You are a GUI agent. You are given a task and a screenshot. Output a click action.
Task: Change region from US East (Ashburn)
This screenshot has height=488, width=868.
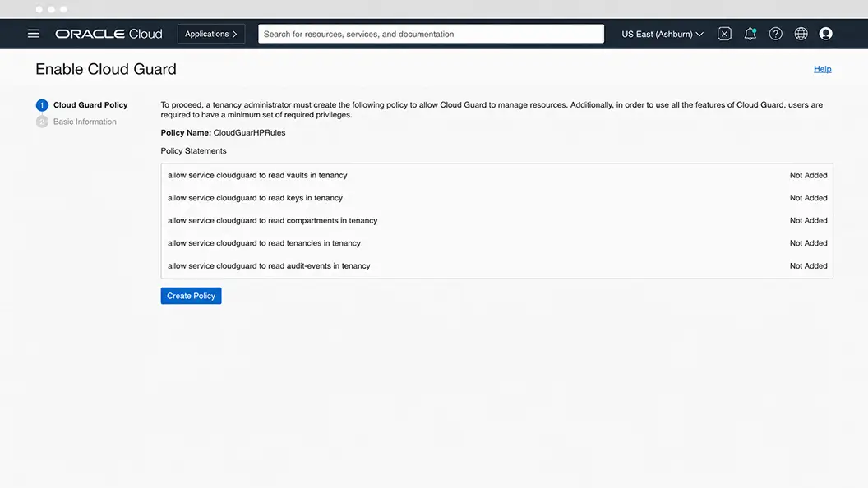(662, 34)
